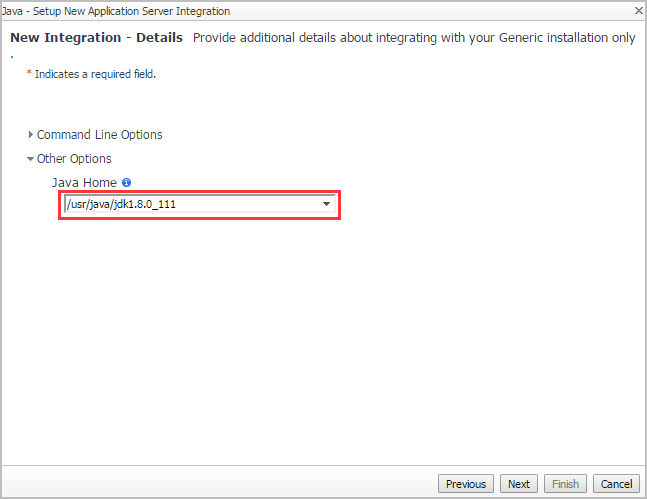Proceed by pressing the Next button
Screen dimensions: 647x499
[x=518, y=484]
